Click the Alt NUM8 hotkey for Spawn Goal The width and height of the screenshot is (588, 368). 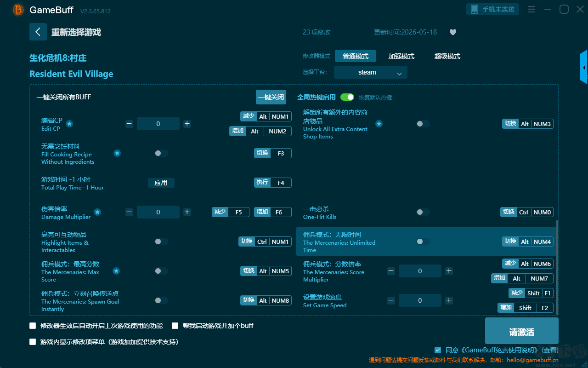coord(266,300)
